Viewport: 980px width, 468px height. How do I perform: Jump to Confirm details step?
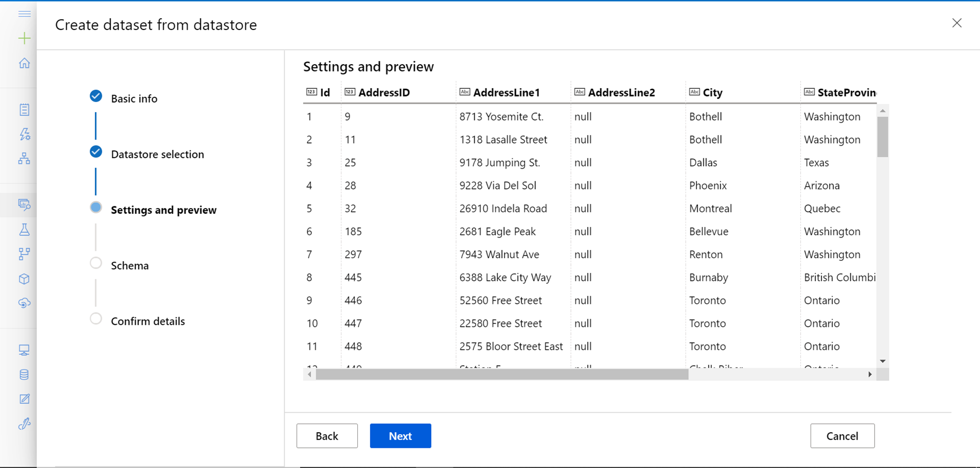pos(147,321)
